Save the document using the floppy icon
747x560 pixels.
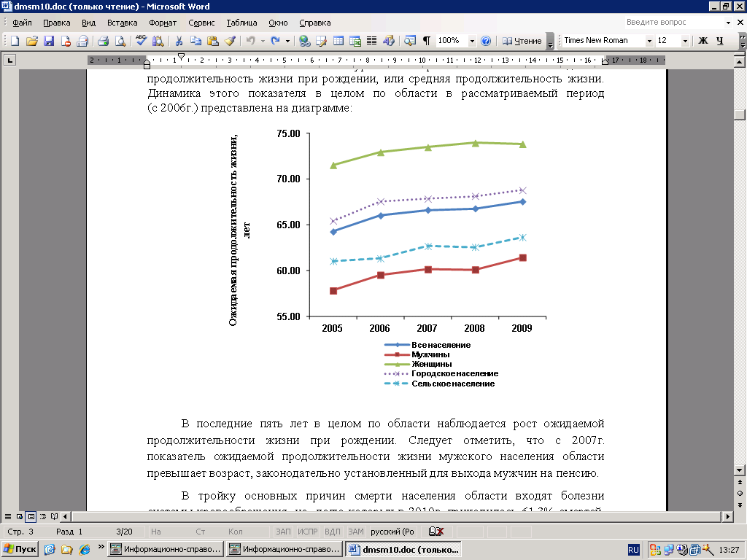click(49, 41)
